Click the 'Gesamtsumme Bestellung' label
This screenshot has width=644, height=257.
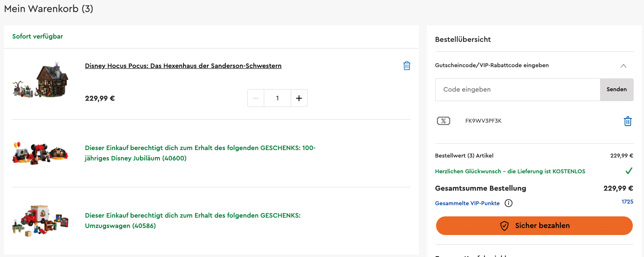480,188
